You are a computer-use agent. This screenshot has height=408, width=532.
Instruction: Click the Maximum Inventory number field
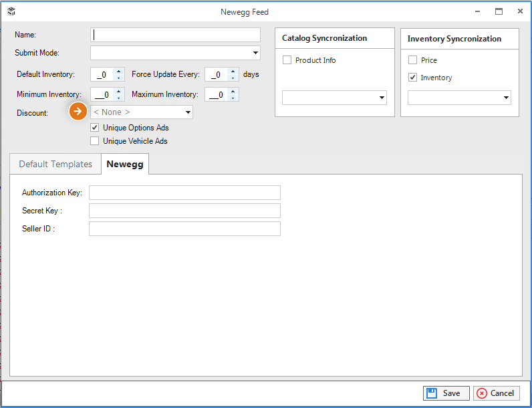[216, 94]
